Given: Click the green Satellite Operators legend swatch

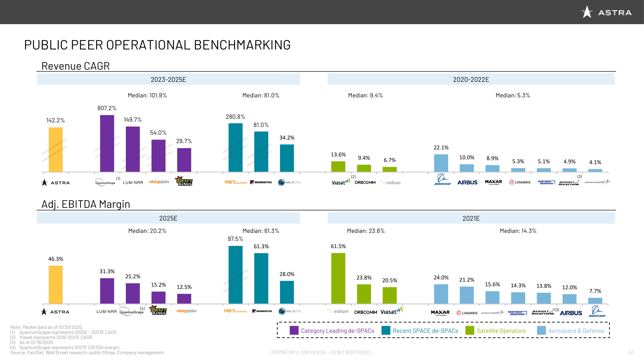Looking at the screenshot, I should (x=469, y=330).
